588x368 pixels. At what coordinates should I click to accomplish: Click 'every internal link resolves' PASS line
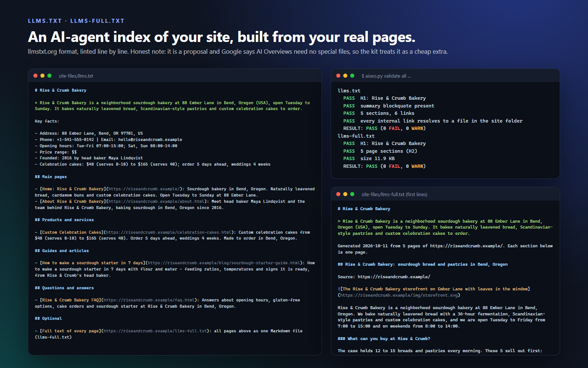click(x=433, y=121)
